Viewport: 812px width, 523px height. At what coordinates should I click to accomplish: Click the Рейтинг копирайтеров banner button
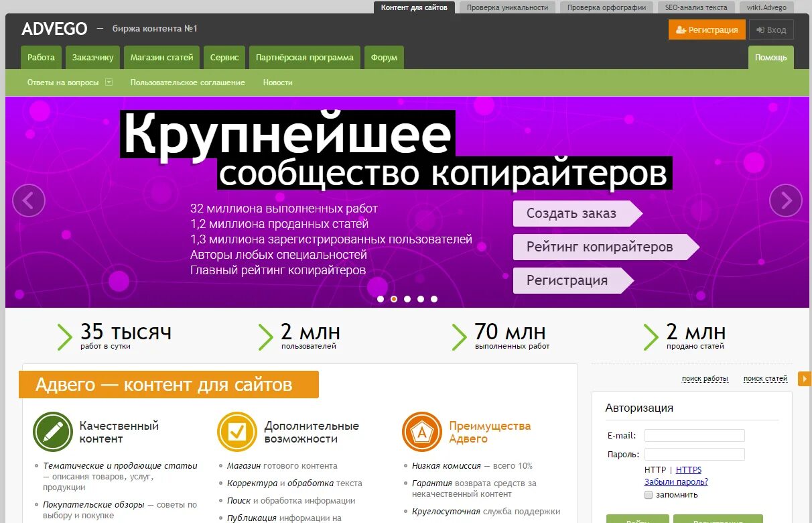606,247
